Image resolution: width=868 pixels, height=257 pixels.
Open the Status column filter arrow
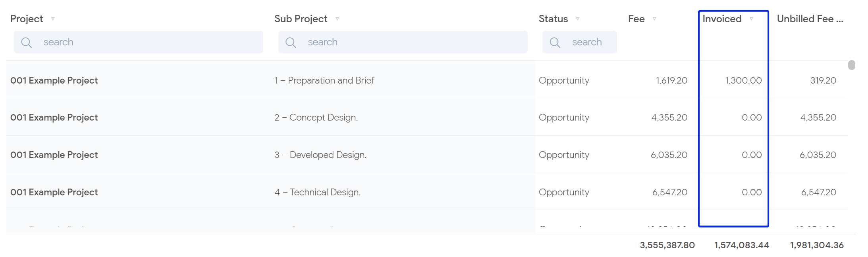point(578,19)
